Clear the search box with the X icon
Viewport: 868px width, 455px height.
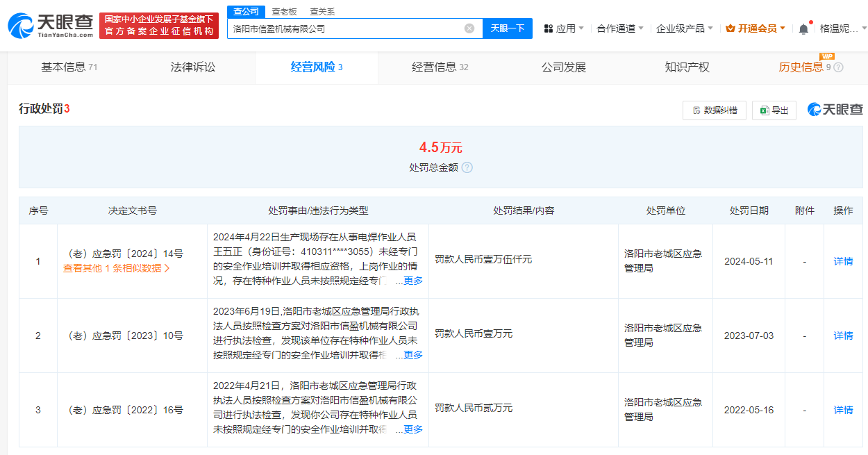(469, 28)
